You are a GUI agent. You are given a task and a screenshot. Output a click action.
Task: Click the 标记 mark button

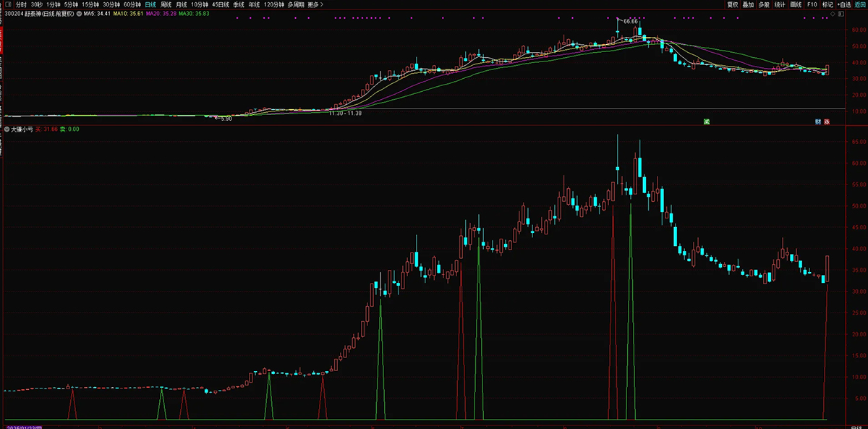(x=827, y=4)
